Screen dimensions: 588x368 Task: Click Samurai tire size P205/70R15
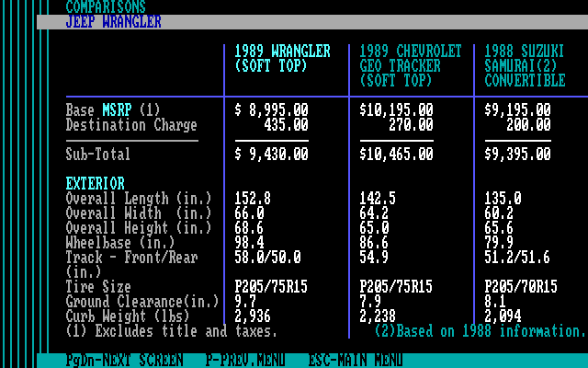pos(521,286)
